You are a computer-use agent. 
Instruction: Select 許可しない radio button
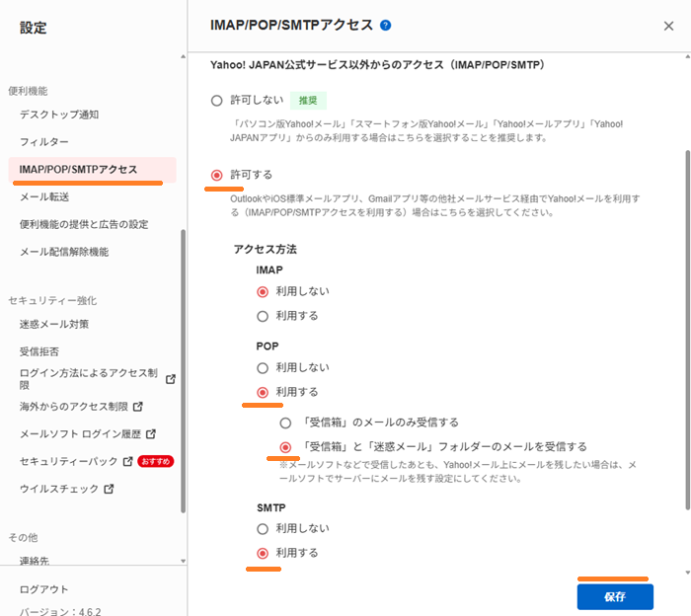click(217, 100)
